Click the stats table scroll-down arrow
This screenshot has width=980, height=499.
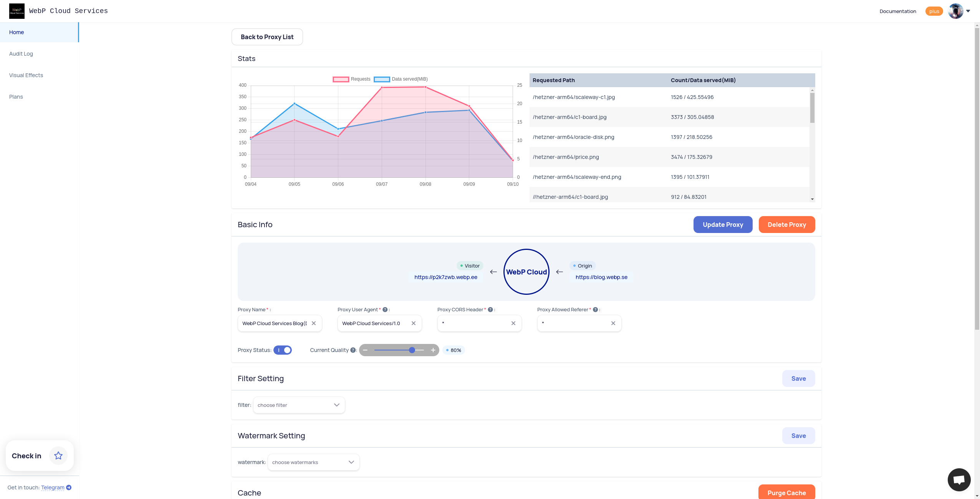812,199
